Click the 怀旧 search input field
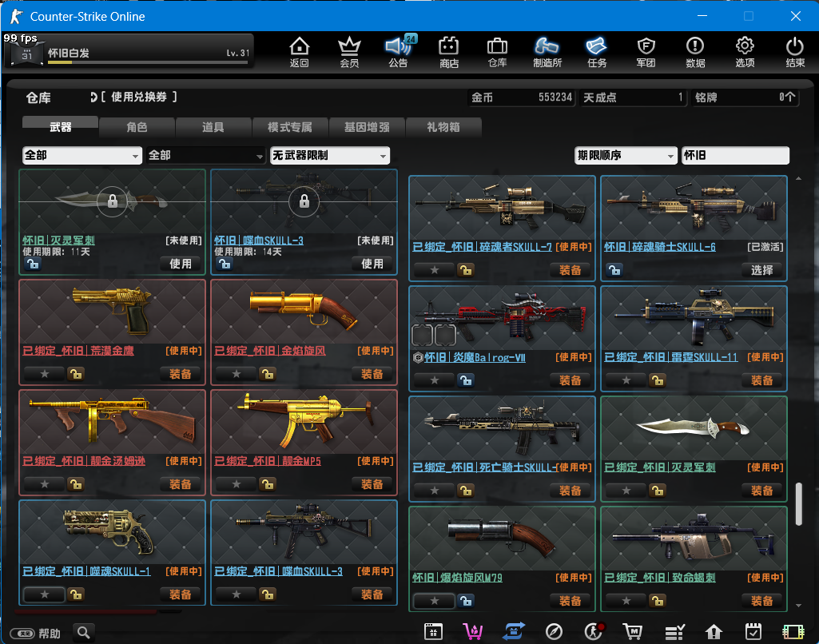The width and height of the screenshot is (819, 644). pos(735,155)
